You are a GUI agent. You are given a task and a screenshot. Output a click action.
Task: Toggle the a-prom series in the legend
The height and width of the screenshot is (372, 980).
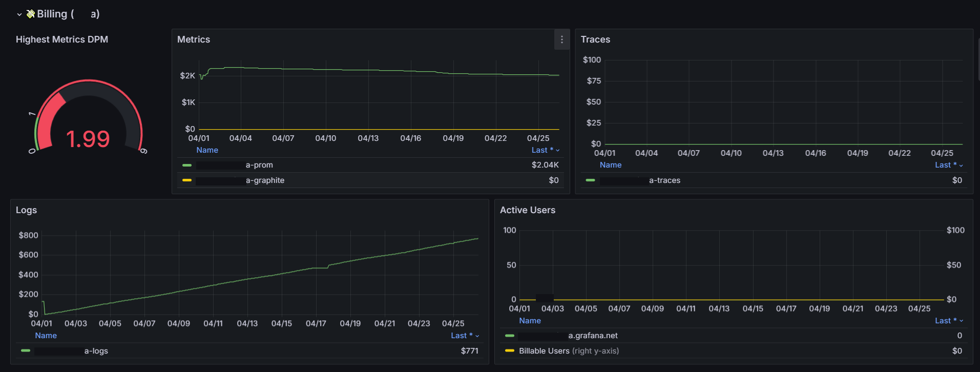[x=259, y=165]
